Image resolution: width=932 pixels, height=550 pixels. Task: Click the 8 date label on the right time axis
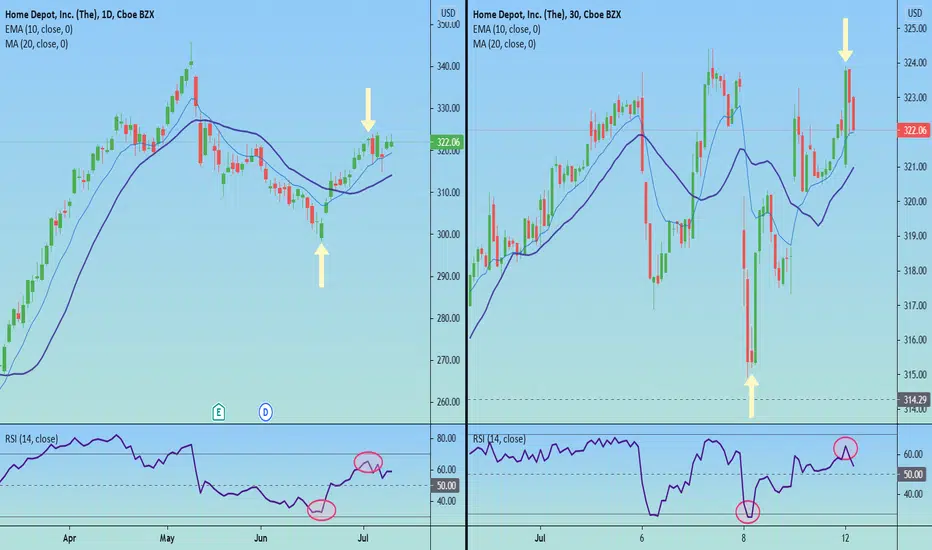tap(744, 538)
